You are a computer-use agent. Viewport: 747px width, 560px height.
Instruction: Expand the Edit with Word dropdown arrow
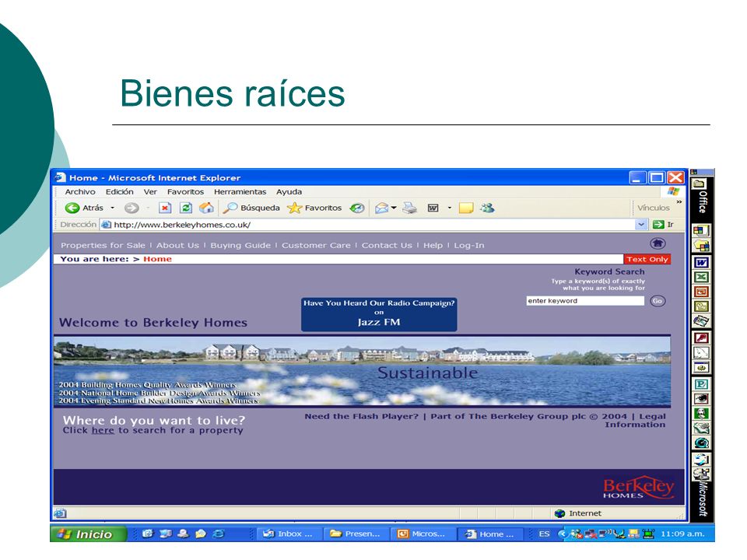point(449,208)
